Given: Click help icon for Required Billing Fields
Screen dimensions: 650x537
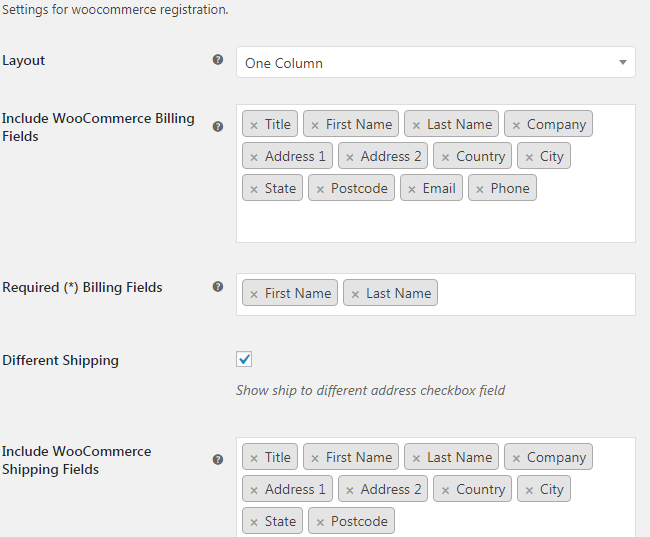Looking at the screenshot, I should tap(218, 287).
